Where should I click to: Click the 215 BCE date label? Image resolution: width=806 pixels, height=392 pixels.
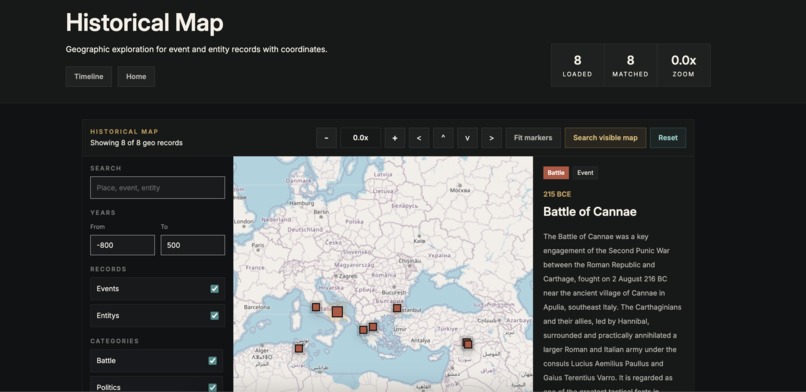(x=557, y=194)
